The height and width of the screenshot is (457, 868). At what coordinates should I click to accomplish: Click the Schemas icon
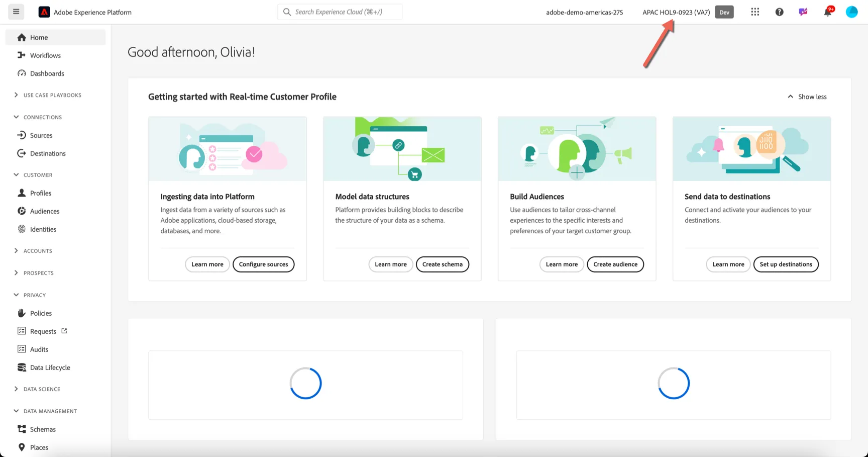tap(22, 429)
